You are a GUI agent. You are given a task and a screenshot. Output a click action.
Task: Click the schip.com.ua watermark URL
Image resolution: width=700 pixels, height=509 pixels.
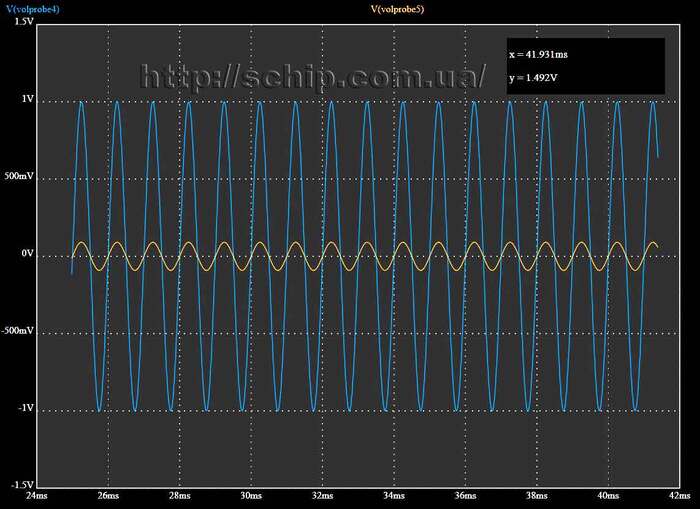314,76
